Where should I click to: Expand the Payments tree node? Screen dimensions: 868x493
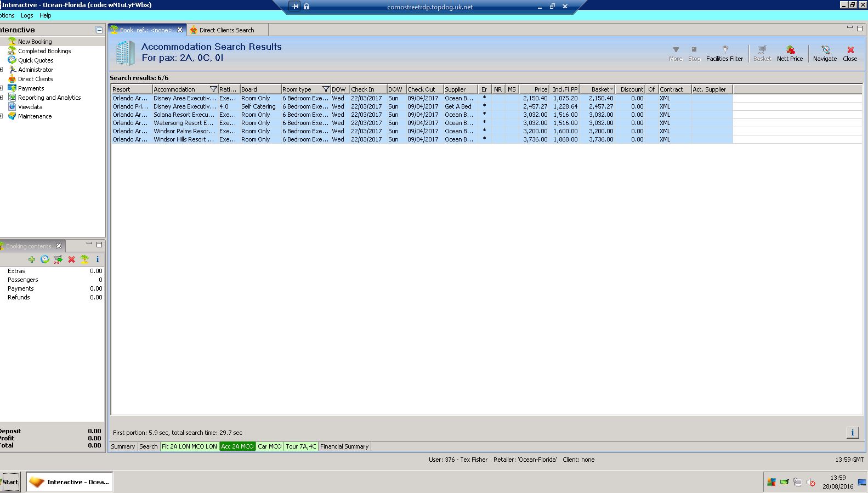point(2,88)
